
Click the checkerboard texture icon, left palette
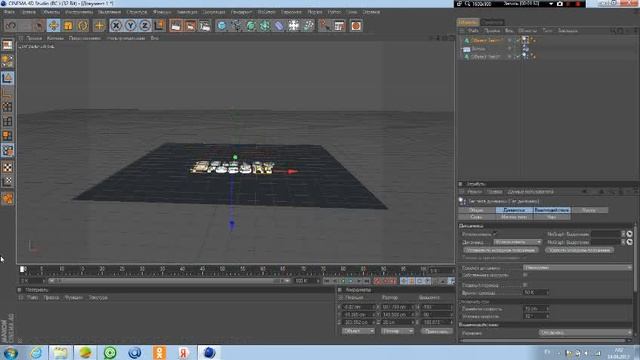coord(7,167)
